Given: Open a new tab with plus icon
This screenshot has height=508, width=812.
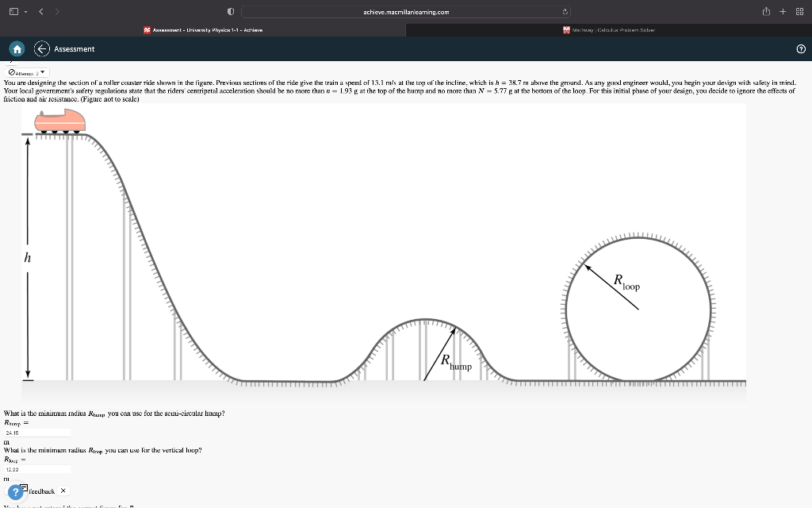Looking at the screenshot, I should tap(783, 11).
